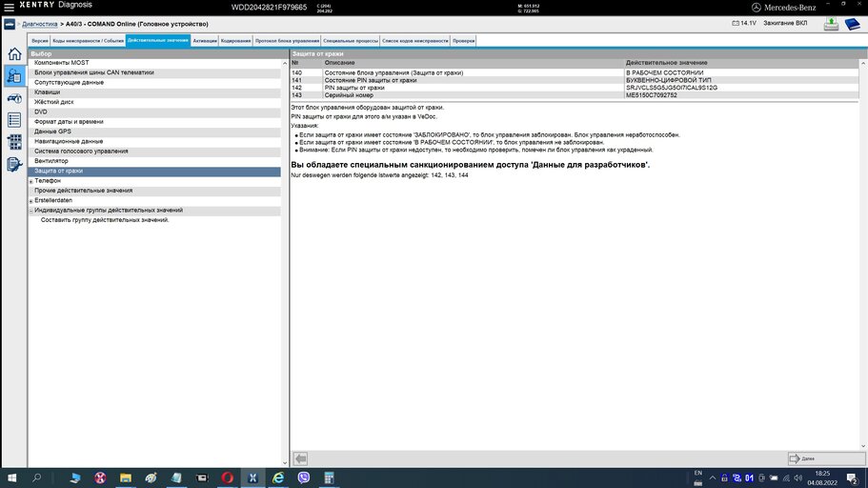Select Навигационные данные item
868x488 pixels.
(154, 142)
